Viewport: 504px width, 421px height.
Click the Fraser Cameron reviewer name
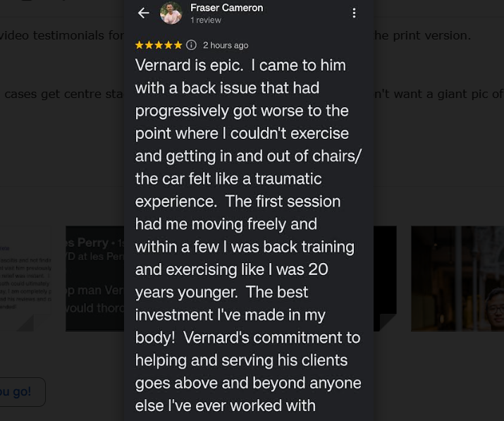pos(226,8)
